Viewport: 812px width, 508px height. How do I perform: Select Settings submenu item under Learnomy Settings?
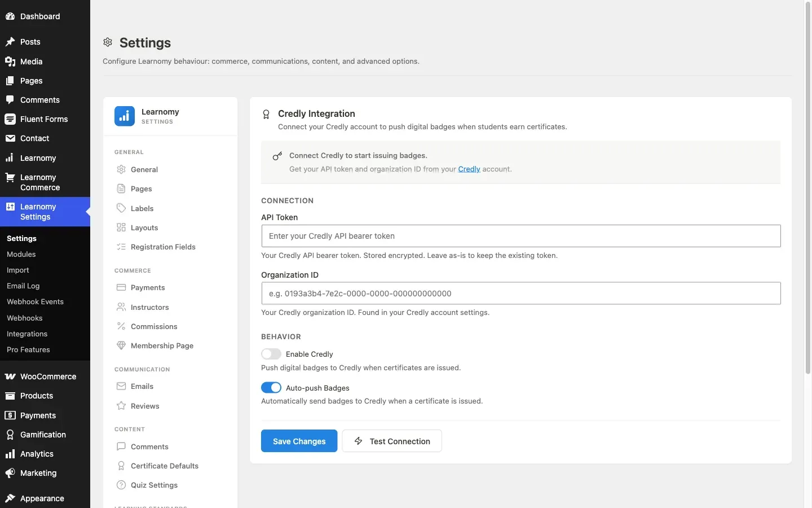(x=21, y=239)
